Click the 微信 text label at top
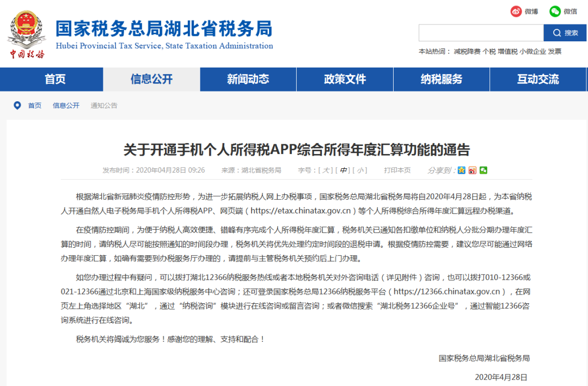 (571, 11)
